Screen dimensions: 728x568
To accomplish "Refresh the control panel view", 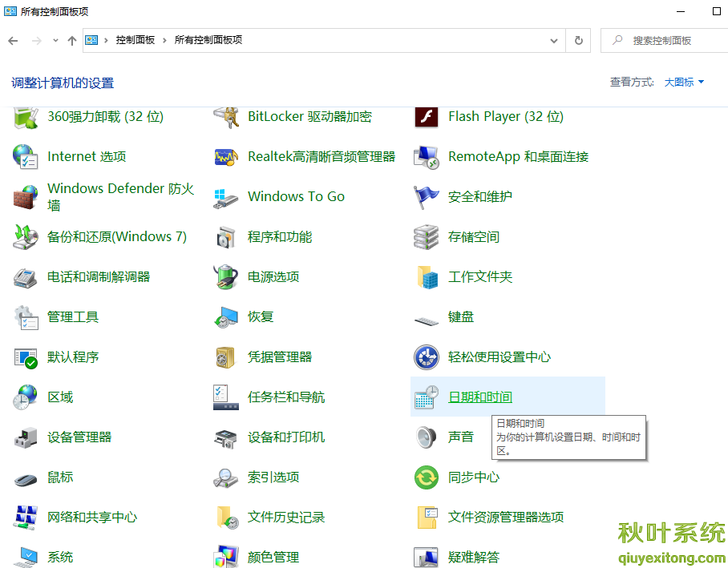I will pyautogui.click(x=579, y=41).
